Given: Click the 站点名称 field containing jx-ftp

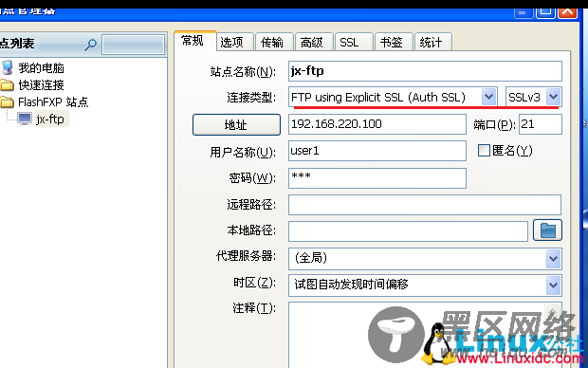Looking at the screenshot, I should [425, 71].
